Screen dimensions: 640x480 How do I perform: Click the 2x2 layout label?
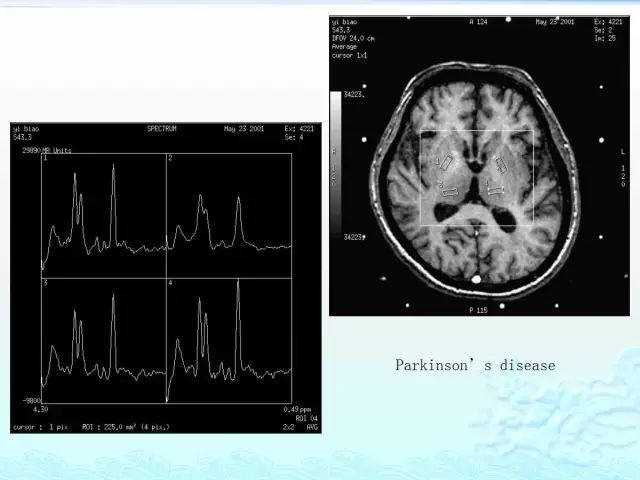[x=289, y=427]
